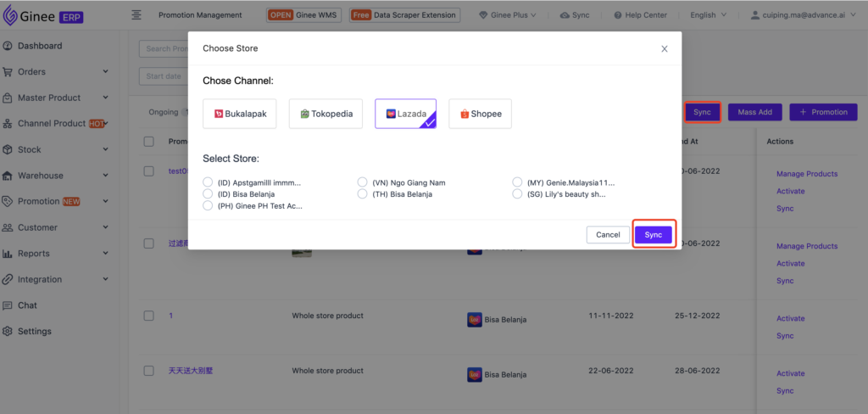This screenshot has height=414, width=868.
Task: Click the user account avatar icon
Action: point(754,15)
